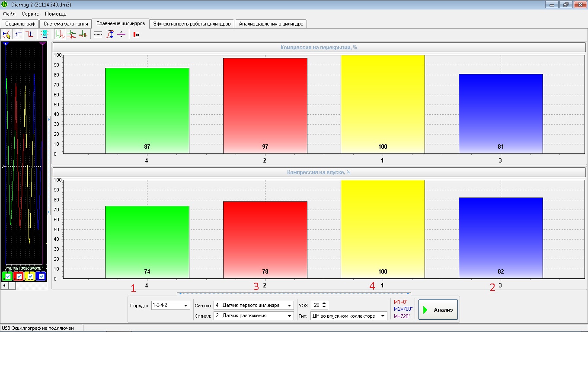Uncheck the green channel checkbox

coord(8,277)
